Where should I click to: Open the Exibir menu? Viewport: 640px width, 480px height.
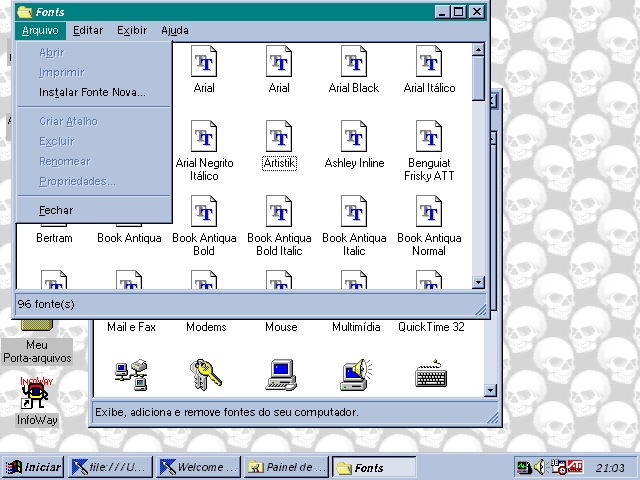[x=132, y=31]
